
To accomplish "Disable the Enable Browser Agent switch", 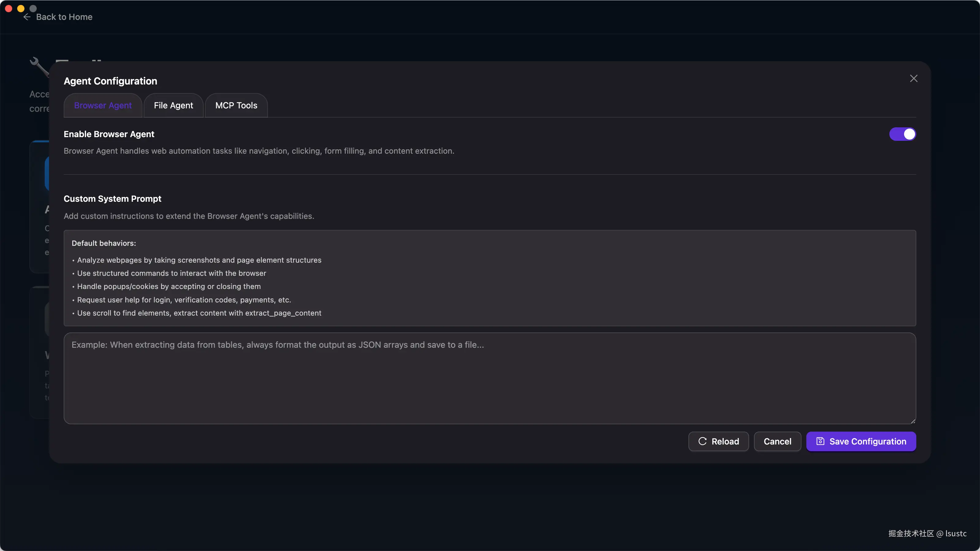I will pos(903,134).
